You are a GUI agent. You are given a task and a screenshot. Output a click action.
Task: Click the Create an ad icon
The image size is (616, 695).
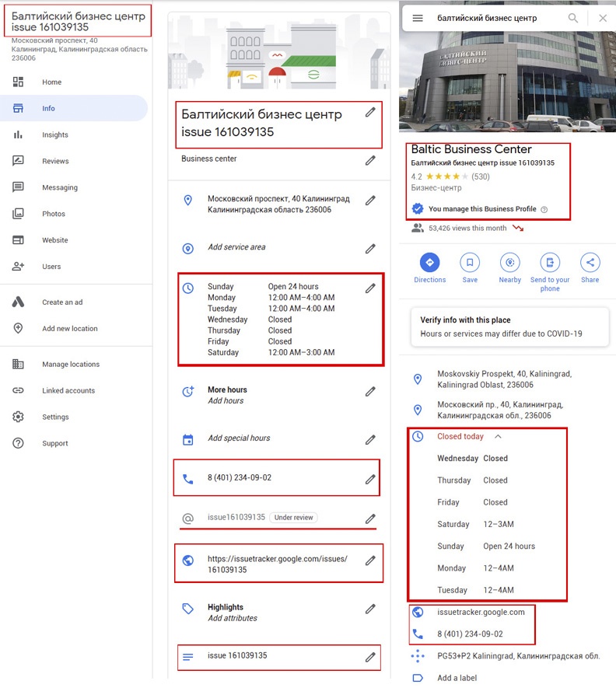[x=18, y=302]
